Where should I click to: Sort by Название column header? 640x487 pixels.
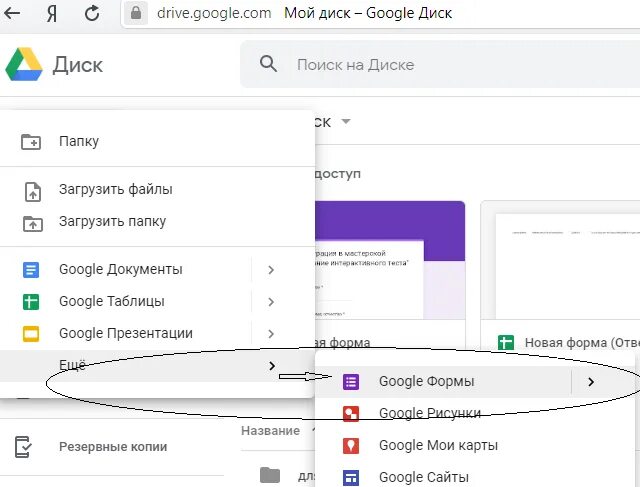pos(270,431)
